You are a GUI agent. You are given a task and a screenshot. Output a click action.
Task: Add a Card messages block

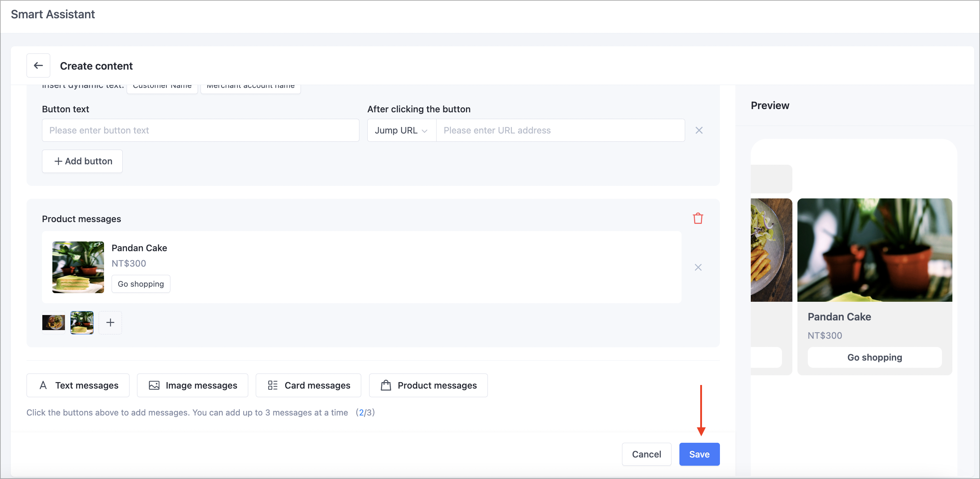click(x=308, y=385)
